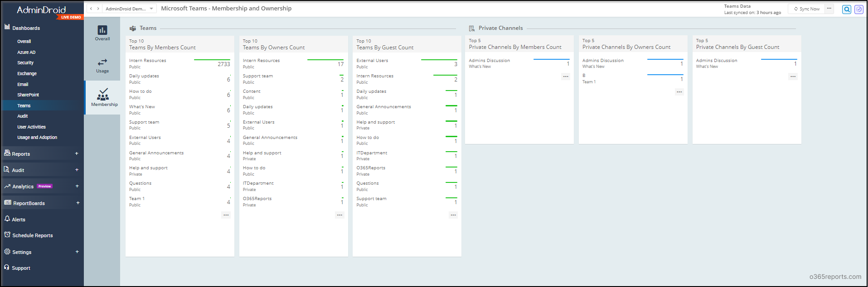
Task: Click the Alerts sidebar label
Action: tap(19, 220)
